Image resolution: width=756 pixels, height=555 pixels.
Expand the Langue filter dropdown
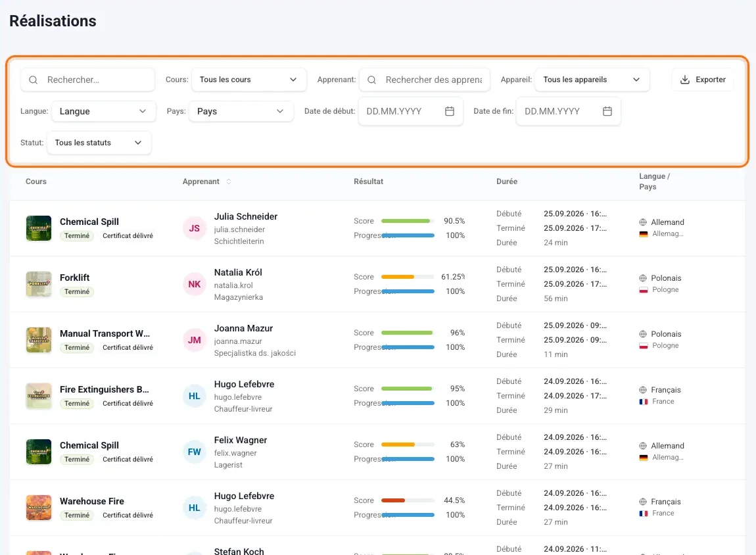103,111
